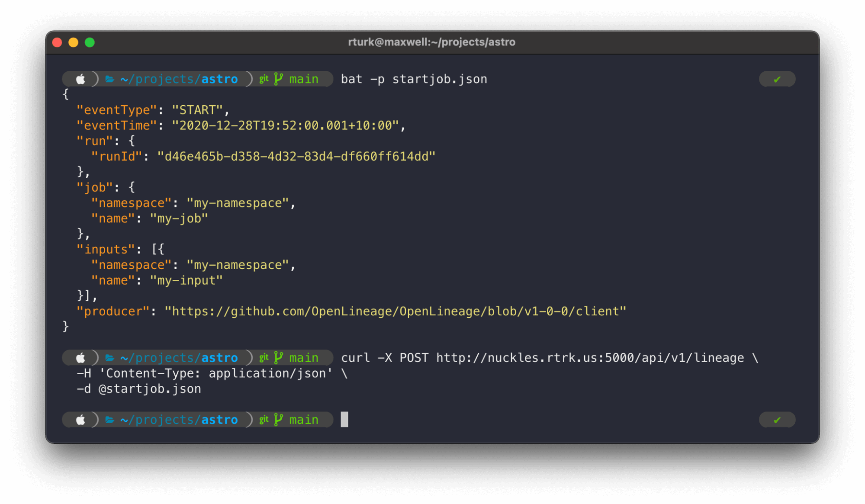Image resolution: width=865 pixels, height=504 pixels.
Task: Click the folder icon in the second prompt segment
Action: pyautogui.click(x=109, y=358)
